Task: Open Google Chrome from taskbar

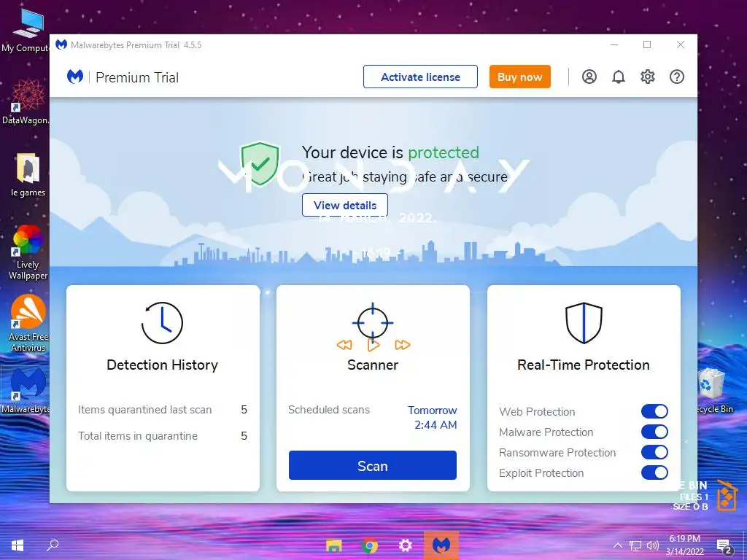Action: (x=370, y=545)
